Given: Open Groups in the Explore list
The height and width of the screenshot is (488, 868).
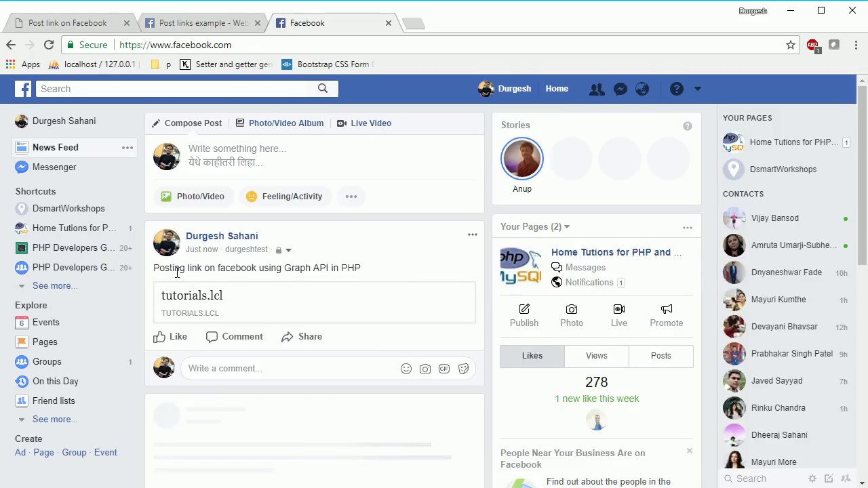Looking at the screenshot, I should 47,362.
